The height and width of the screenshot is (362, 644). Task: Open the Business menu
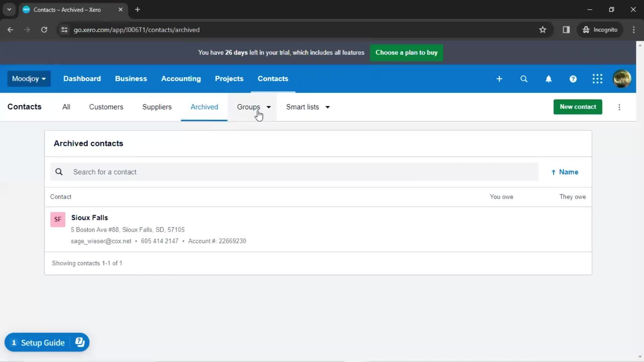pos(131,79)
